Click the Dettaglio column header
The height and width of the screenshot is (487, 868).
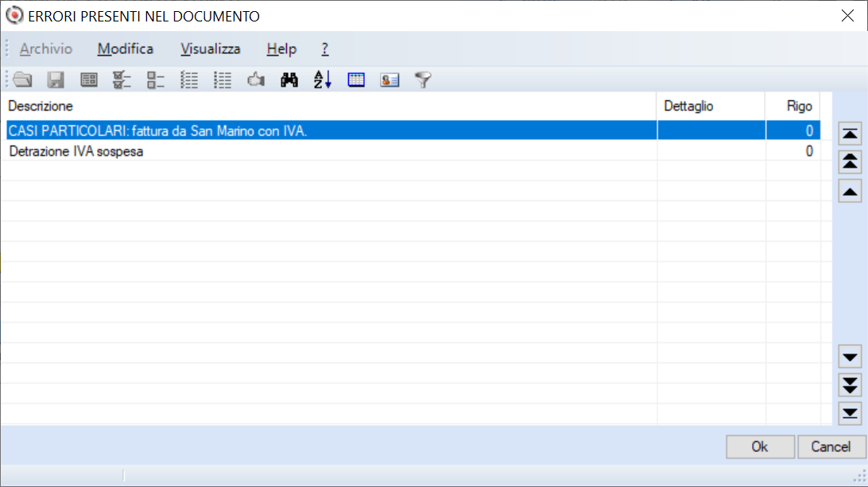coord(711,106)
